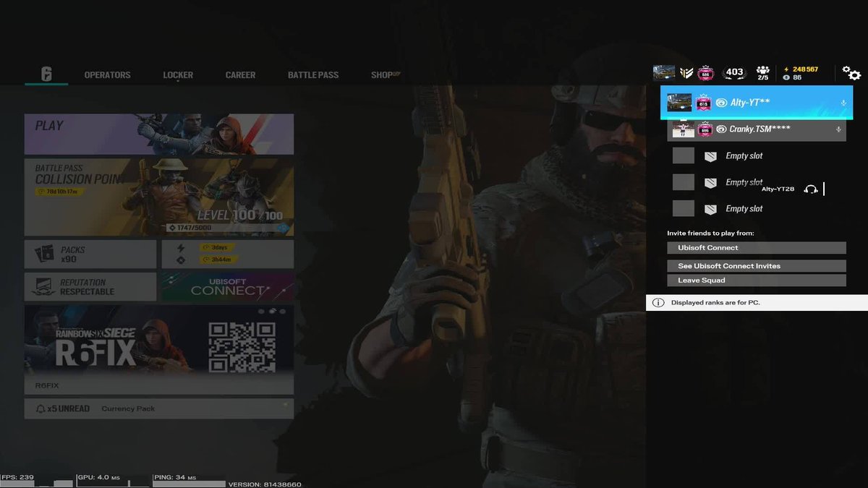Image resolution: width=868 pixels, height=488 pixels.
Task: Open the settings gears icon
Action: pos(851,73)
